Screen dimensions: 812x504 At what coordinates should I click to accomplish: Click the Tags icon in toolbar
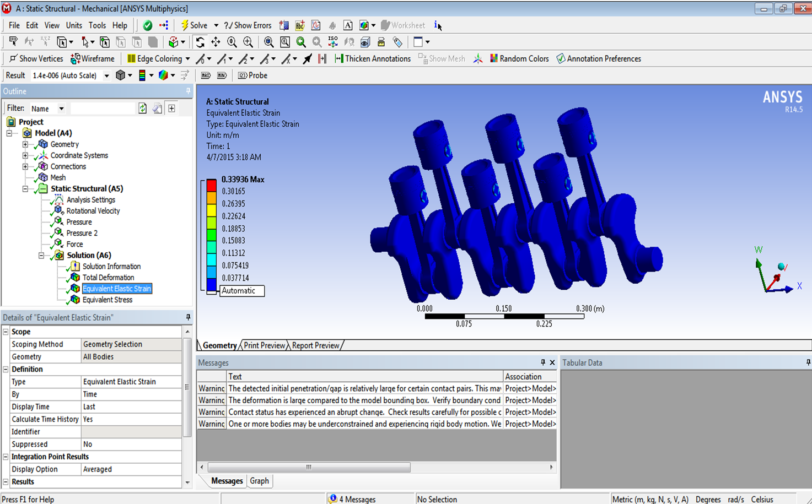[x=397, y=42]
